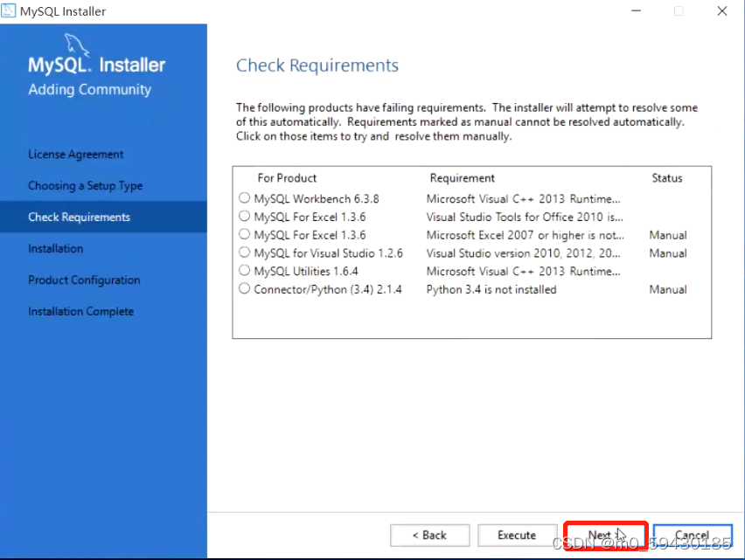Click Manual status for Excel 2007 row
Screen dimensions: 745x560
668,235
